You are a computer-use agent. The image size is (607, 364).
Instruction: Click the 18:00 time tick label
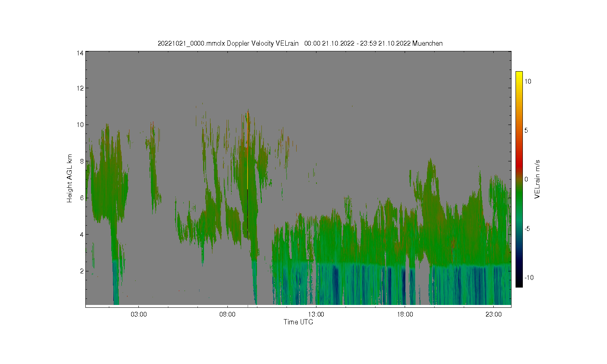click(405, 314)
